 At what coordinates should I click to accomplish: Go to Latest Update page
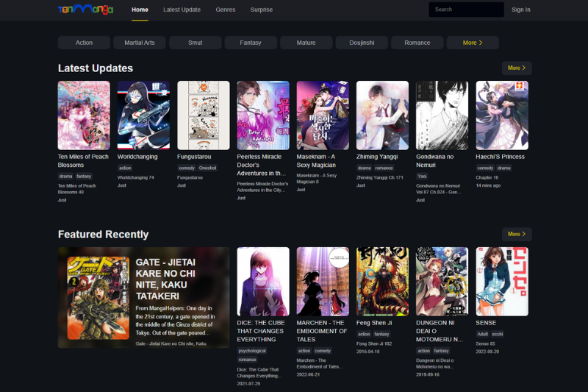pos(182,10)
